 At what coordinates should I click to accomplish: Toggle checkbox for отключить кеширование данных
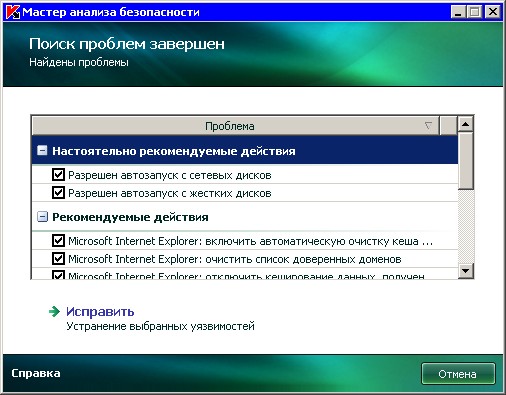click(58, 275)
